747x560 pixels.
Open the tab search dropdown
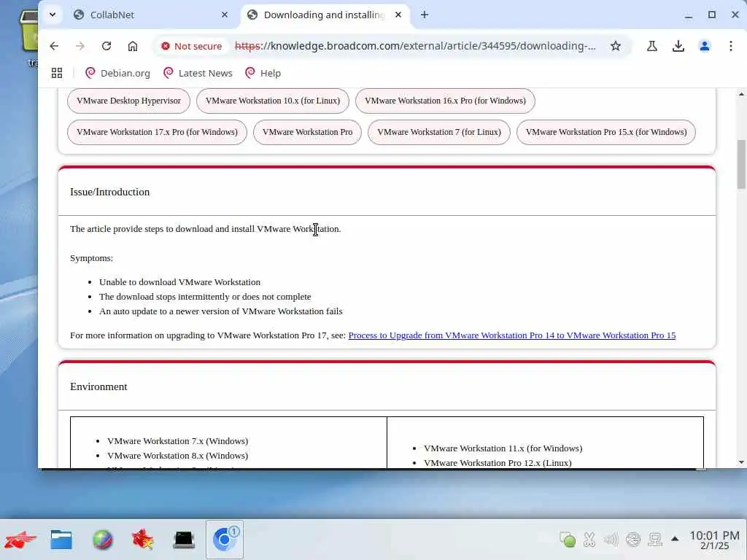[53, 15]
